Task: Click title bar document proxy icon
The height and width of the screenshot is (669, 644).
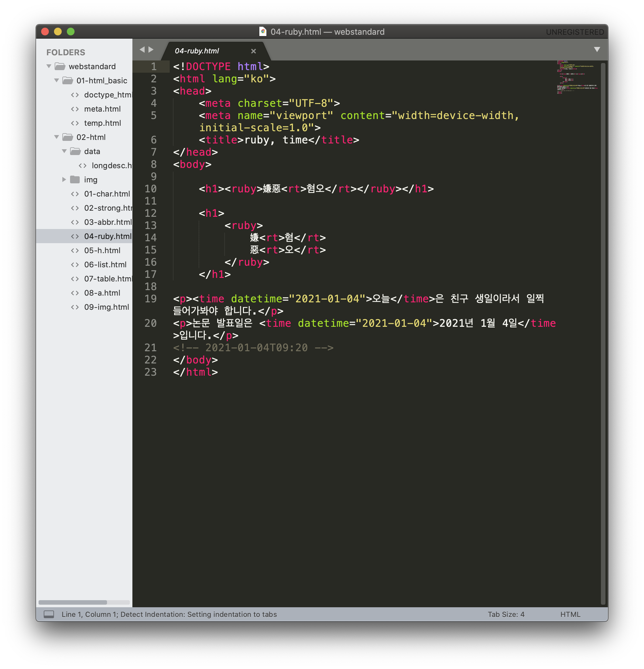Action: tap(263, 32)
